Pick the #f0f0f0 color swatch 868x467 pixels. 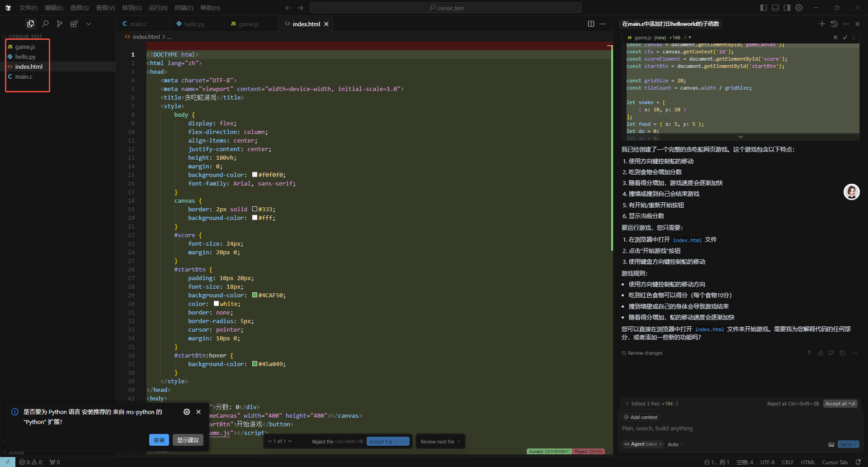[x=255, y=175]
